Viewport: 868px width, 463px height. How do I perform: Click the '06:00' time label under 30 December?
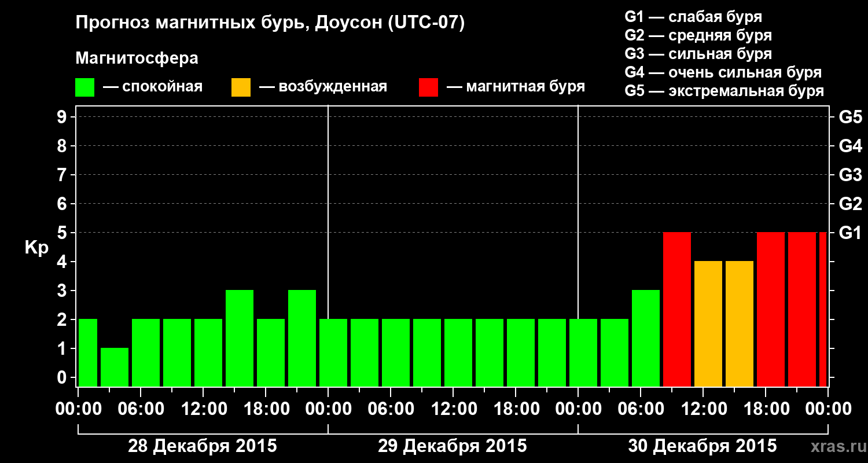click(x=641, y=409)
